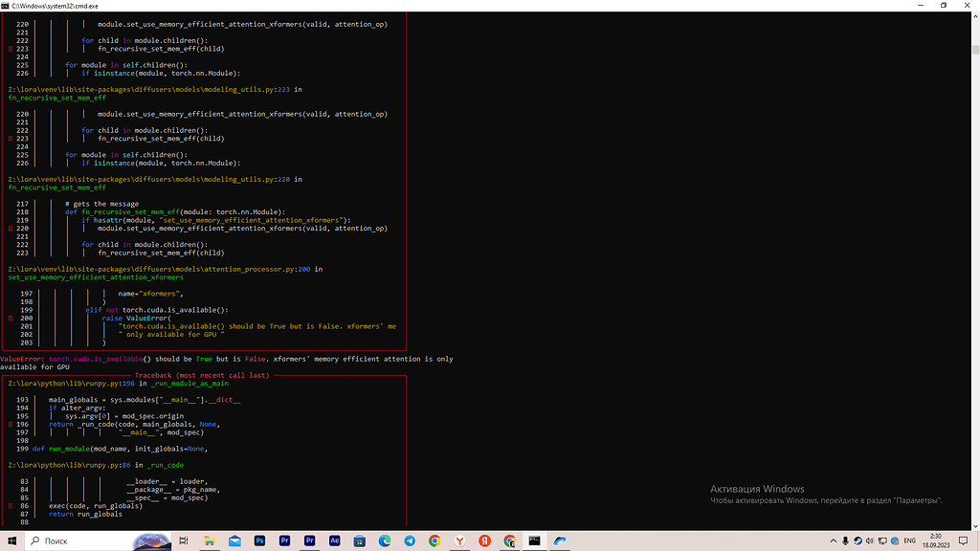Open the Mail app taskbar icon
This screenshot has width=980, height=551.
234,541
